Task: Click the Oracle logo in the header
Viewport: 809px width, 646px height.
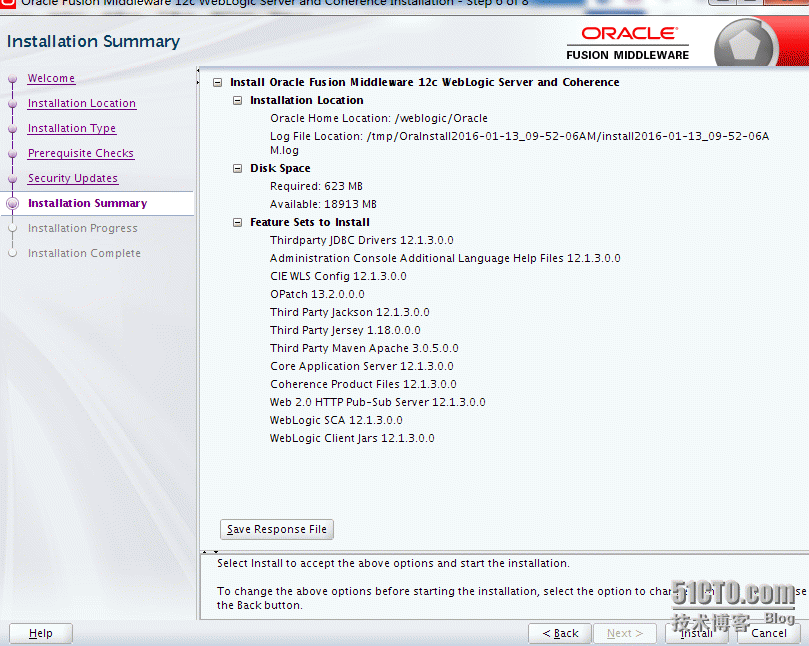Action: pos(629,34)
